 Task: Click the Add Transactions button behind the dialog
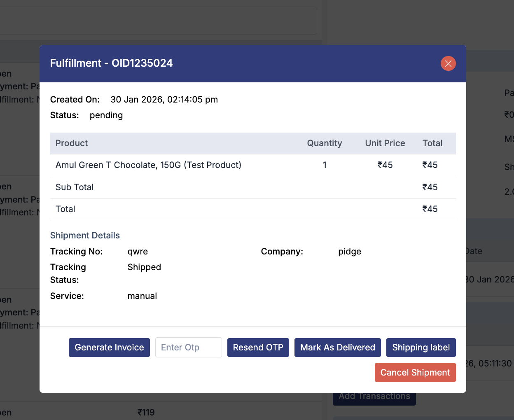pos(374,398)
